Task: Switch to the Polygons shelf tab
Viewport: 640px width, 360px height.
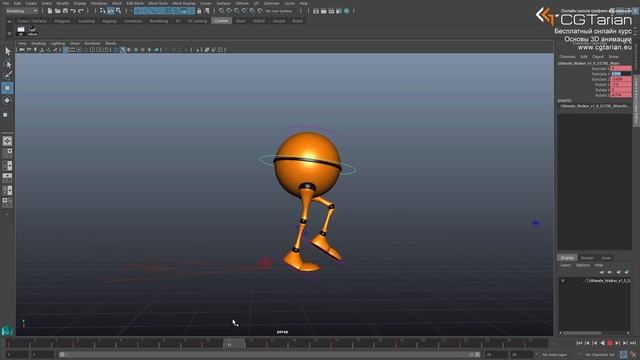Action: 62,21
